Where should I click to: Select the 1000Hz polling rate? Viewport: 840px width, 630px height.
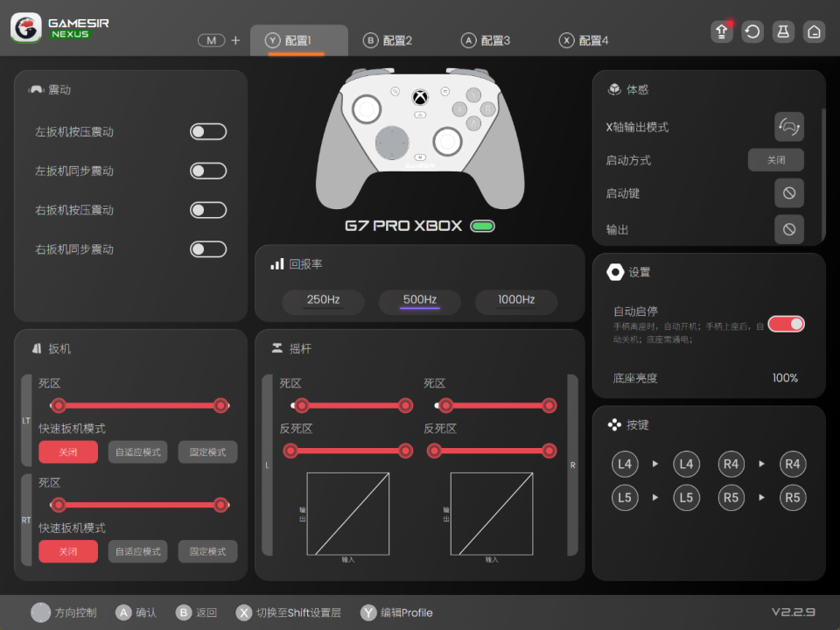click(x=516, y=300)
